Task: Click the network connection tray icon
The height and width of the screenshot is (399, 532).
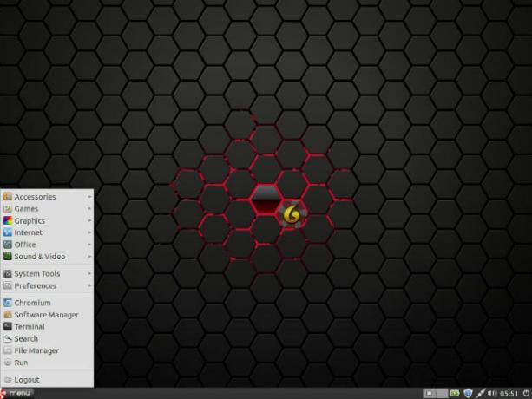Action: tap(481, 393)
